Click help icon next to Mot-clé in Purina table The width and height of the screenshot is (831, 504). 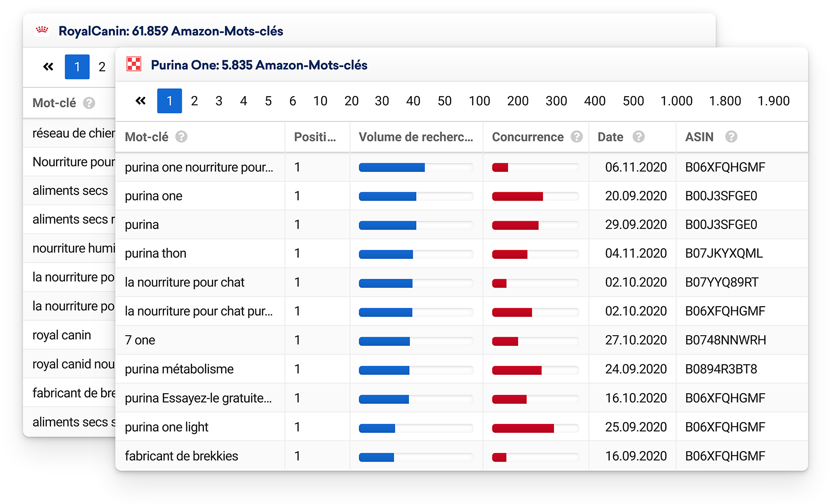tap(181, 137)
